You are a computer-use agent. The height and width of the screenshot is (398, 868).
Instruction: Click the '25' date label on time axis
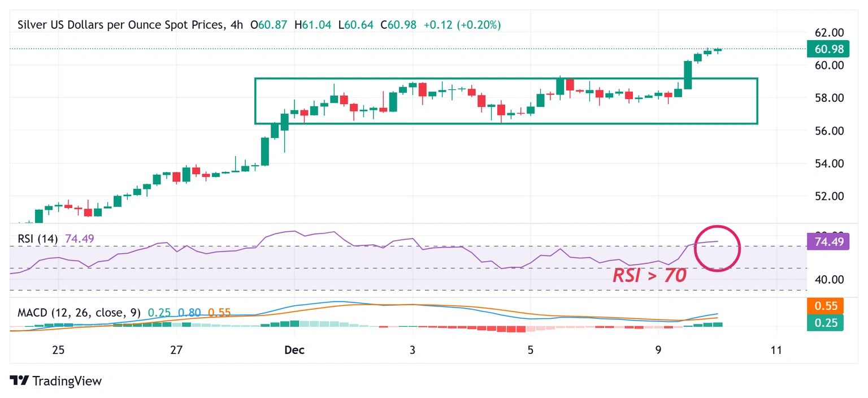click(x=58, y=350)
